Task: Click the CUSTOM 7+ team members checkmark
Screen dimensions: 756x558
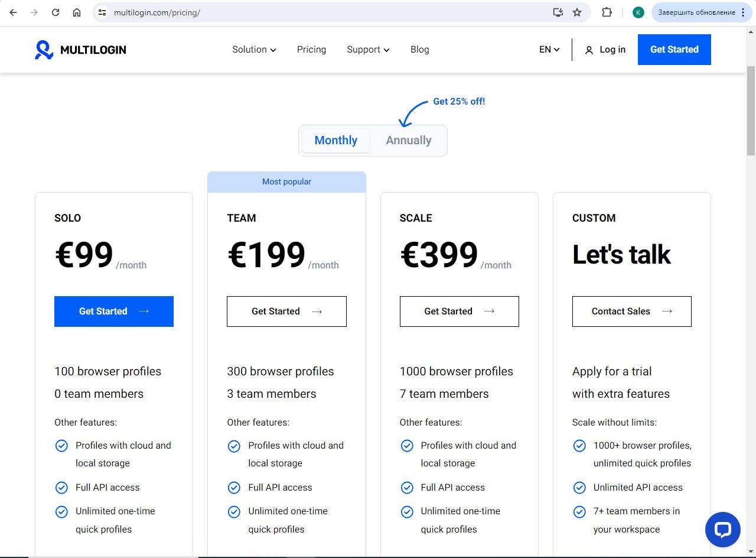Action: [x=579, y=511]
